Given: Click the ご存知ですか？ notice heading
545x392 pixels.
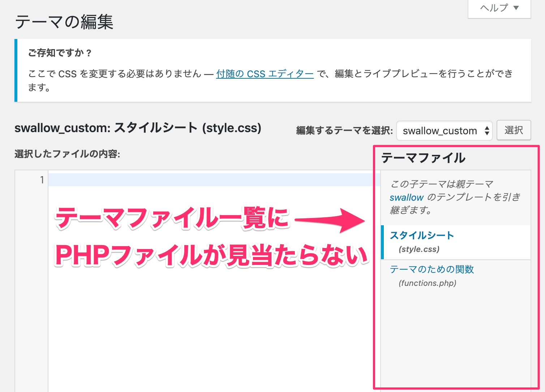Looking at the screenshot, I should pos(60,53).
